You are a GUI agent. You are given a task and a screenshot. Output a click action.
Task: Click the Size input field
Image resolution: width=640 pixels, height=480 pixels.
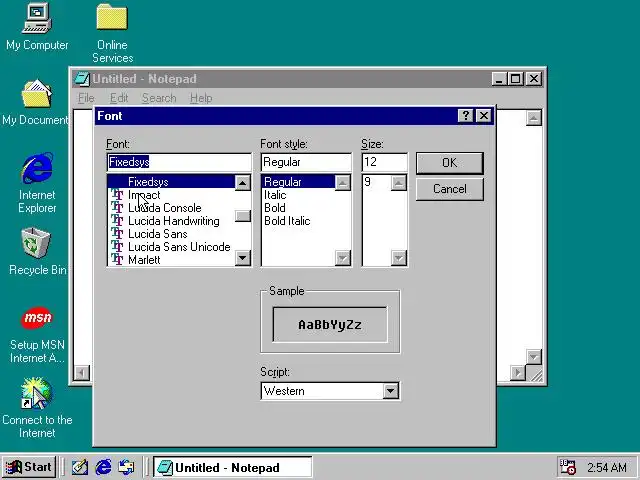(x=384, y=162)
